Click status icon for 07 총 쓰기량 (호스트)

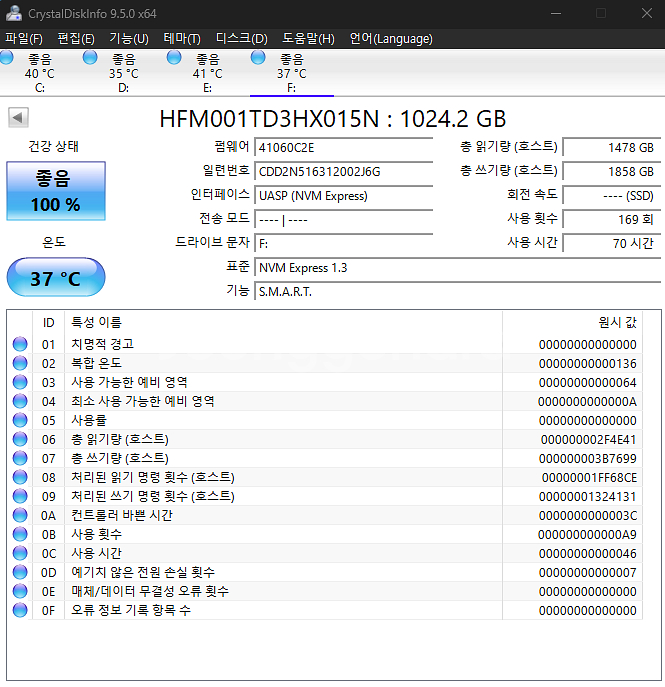click(20, 458)
